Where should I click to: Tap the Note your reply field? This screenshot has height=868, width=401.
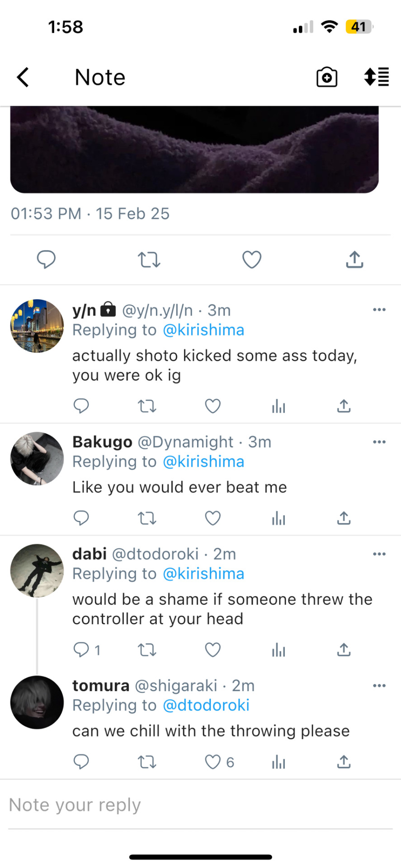(200, 805)
